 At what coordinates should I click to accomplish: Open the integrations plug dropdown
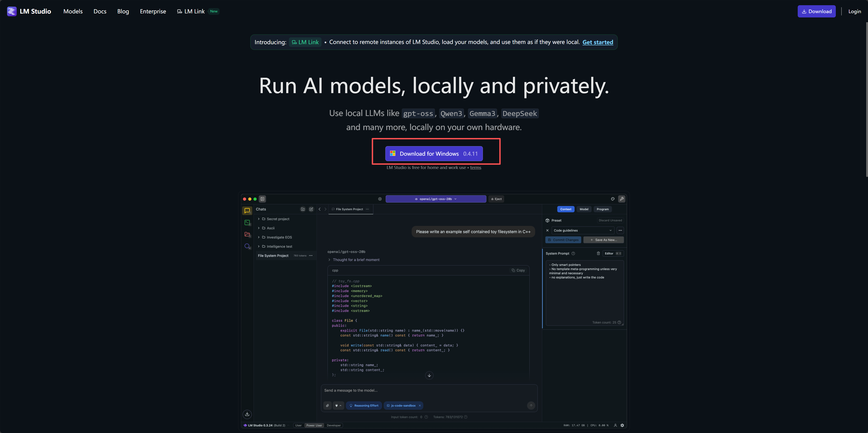pyautogui.click(x=338, y=406)
